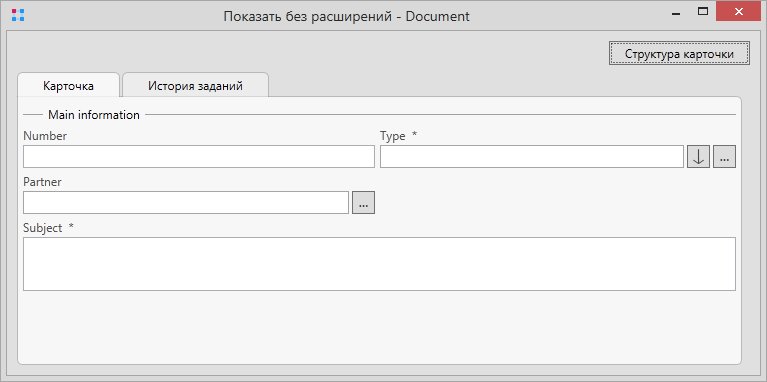The width and height of the screenshot is (767, 382).
Task: Focus the Partner input field
Action: tap(186, 202)
